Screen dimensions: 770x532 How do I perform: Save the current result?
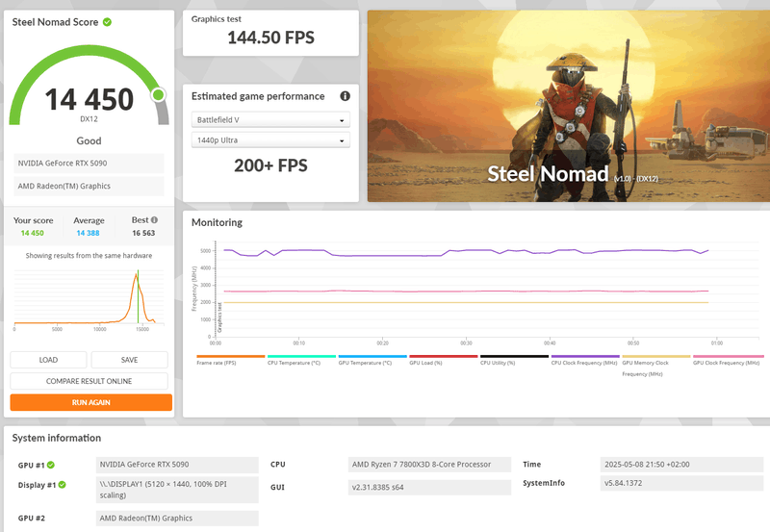(129, 360)
